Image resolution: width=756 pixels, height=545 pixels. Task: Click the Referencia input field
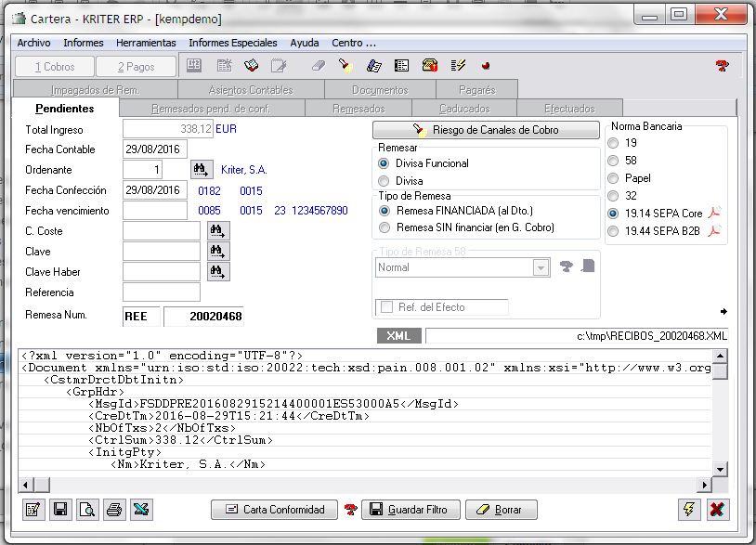pyautogui.click(x=162, y=292)
